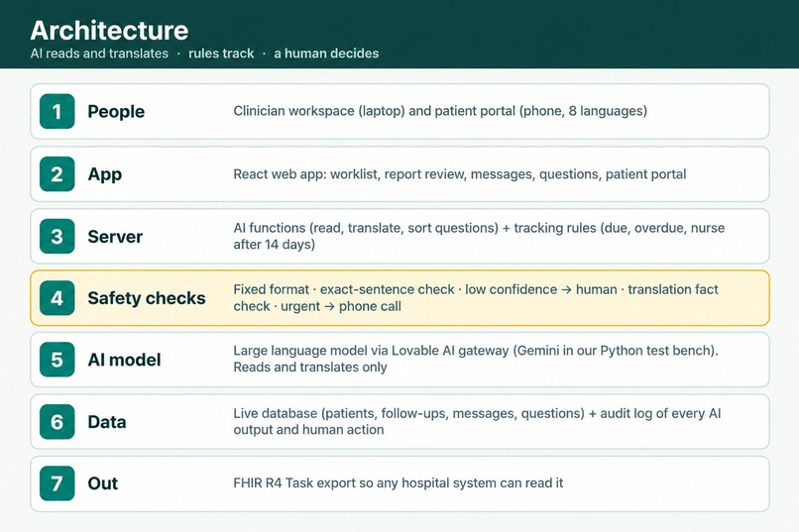799x532 pixels.
Task: Click the number 6 badge beside Data
Action: coord(57,421)
